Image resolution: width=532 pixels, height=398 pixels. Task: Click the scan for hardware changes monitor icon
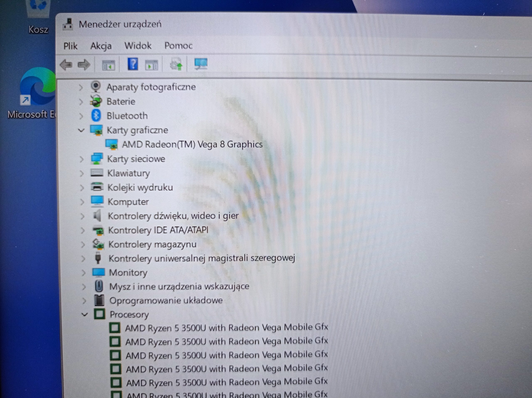201,64
